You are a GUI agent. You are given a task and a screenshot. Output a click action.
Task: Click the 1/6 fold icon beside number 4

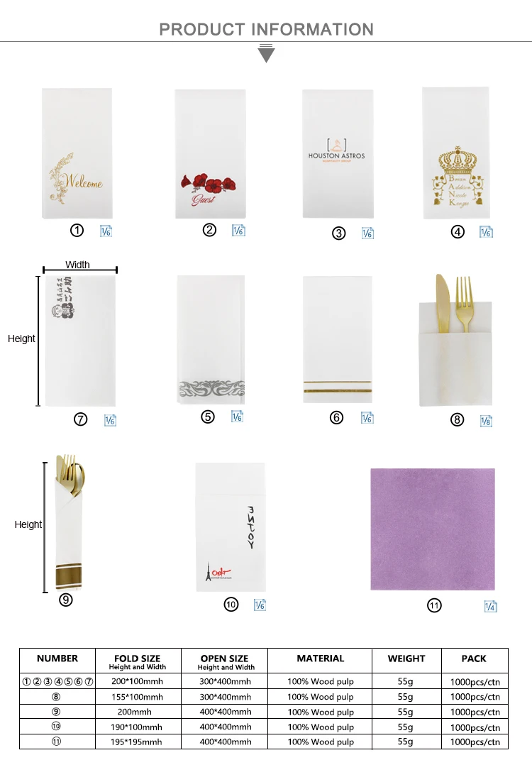(486, 232)
